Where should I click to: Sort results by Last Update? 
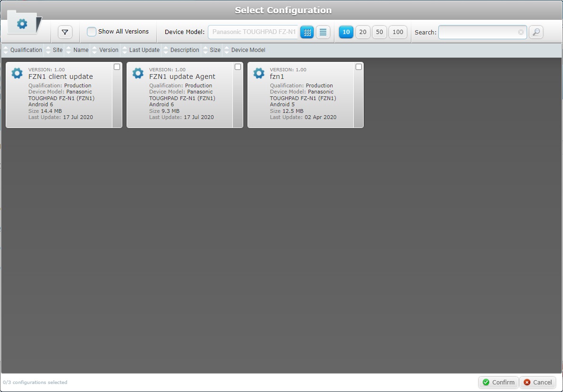click(144, 50)
